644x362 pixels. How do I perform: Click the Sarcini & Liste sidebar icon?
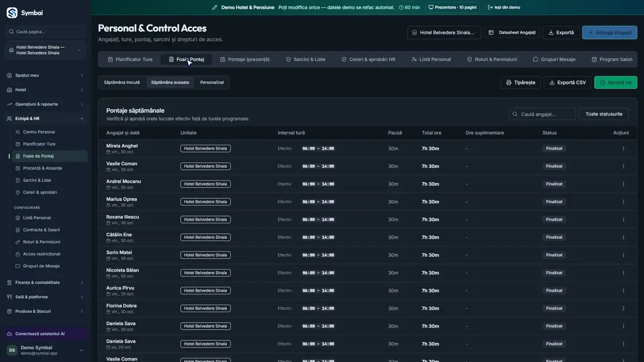[18, 180]
